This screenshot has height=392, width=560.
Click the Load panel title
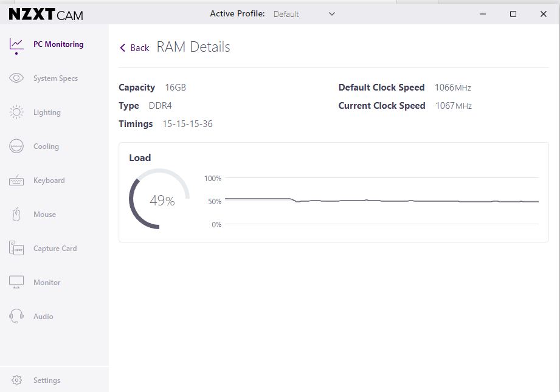pyautogui.click(x=140, y=158)
